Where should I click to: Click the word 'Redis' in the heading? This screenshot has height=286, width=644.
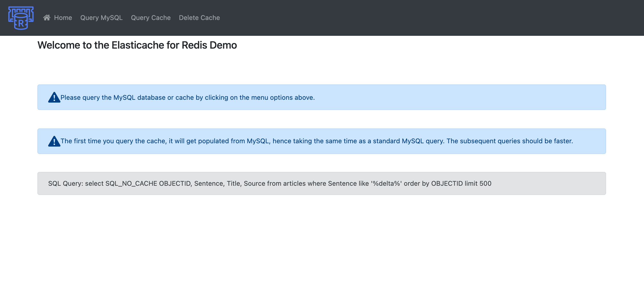click(x=194, y=45)
